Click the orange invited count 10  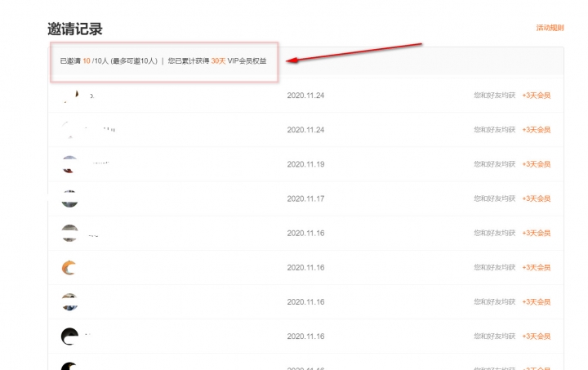pyautogui.click(x=86, y=61)
